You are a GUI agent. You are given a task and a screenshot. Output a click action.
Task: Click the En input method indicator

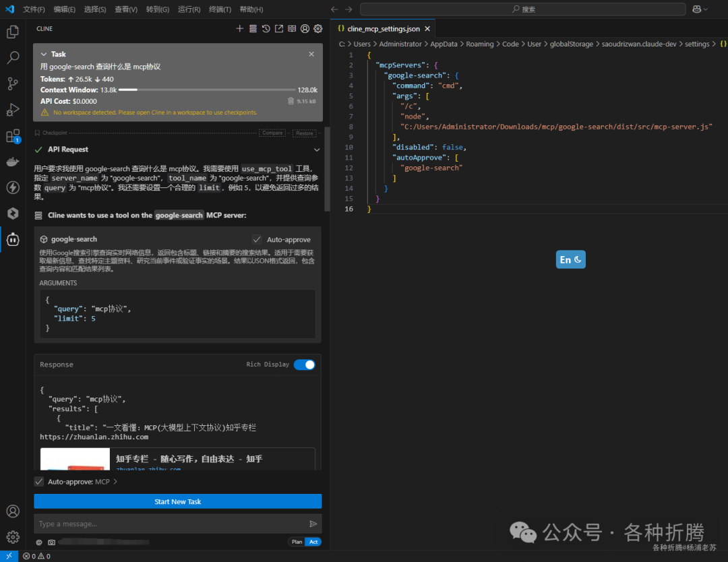click(x=571, y=259)
